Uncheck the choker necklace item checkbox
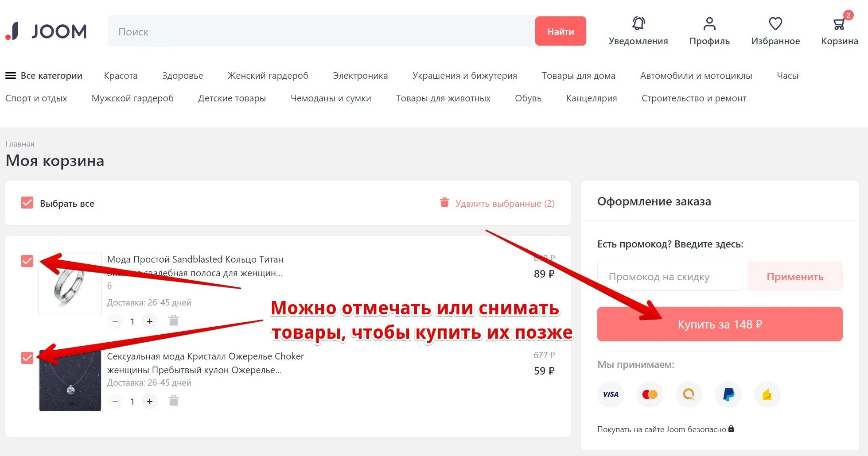Screen dimensions: 868x456 [27, 358]
